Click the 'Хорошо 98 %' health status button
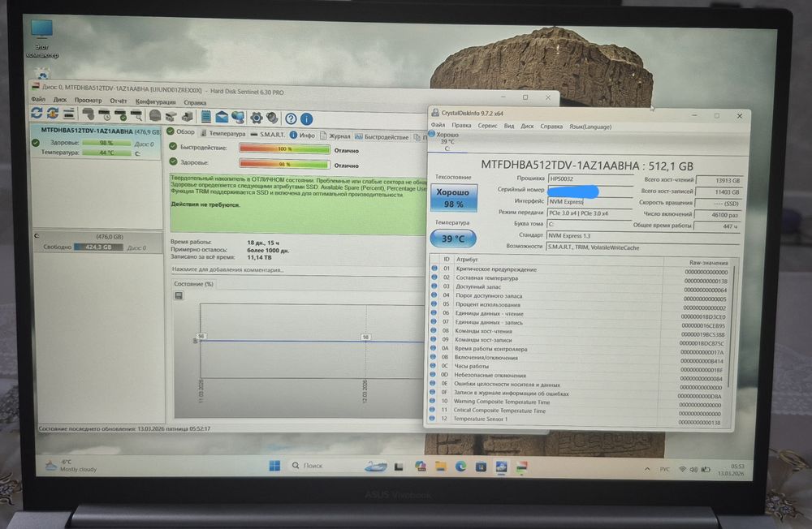 (x=453, y=198)
